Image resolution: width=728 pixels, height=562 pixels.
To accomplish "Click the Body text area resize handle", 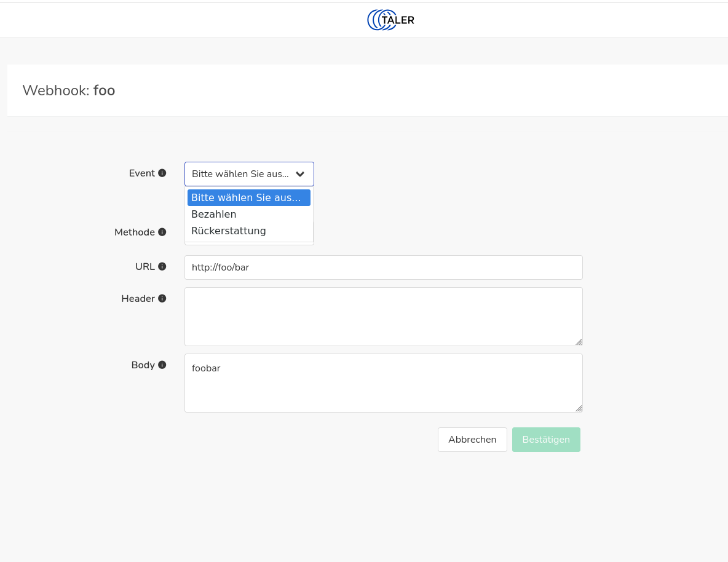I will (579, 408).
